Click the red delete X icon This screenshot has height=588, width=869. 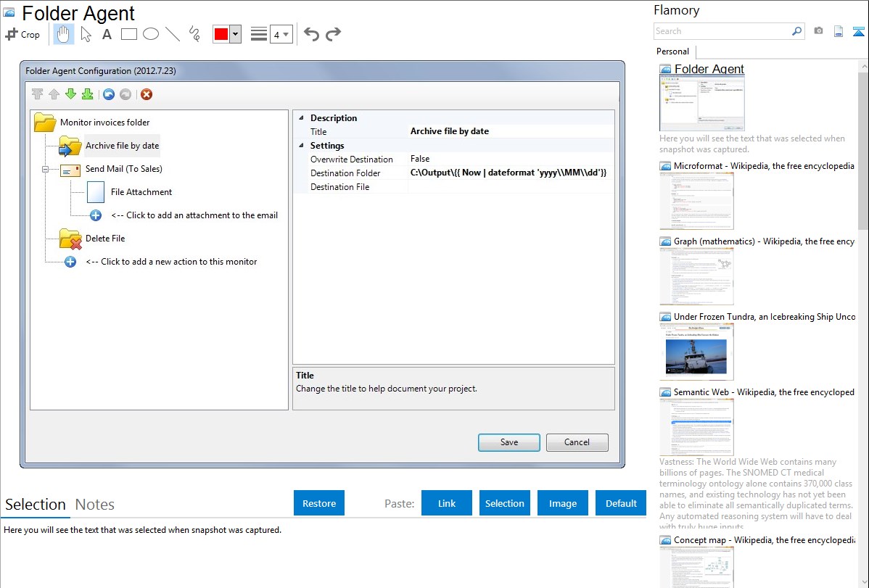coord(147,94)
